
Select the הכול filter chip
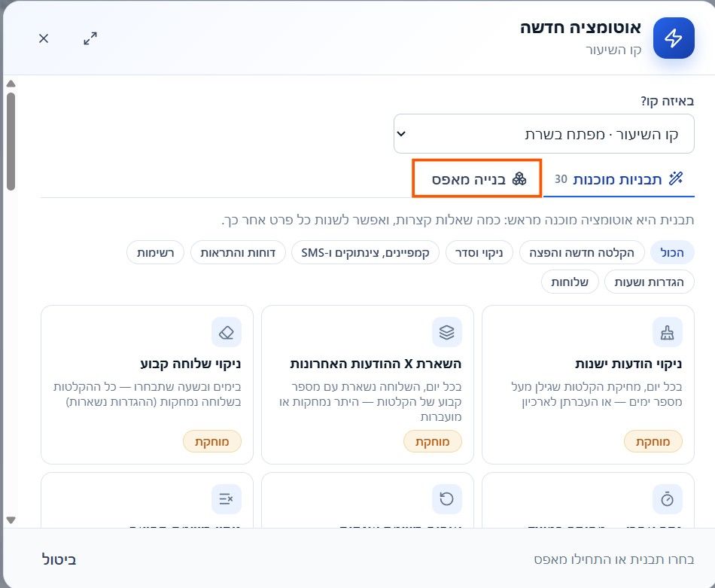click(672, 252)
